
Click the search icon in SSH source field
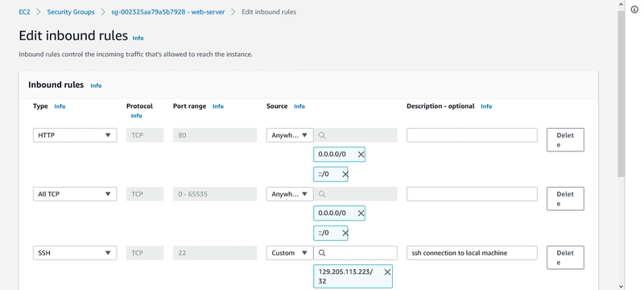tap(322, 253)
